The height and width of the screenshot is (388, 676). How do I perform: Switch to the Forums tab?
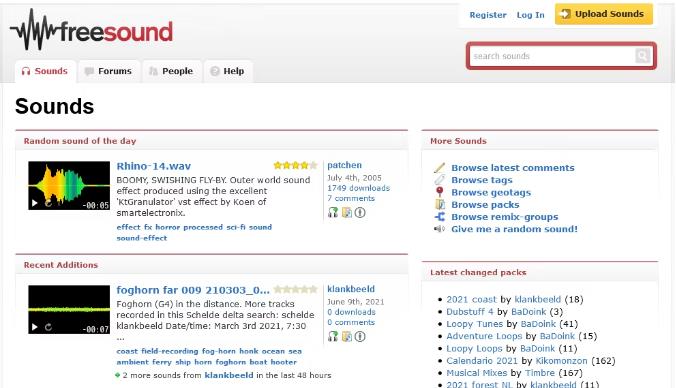pos(109,71)
